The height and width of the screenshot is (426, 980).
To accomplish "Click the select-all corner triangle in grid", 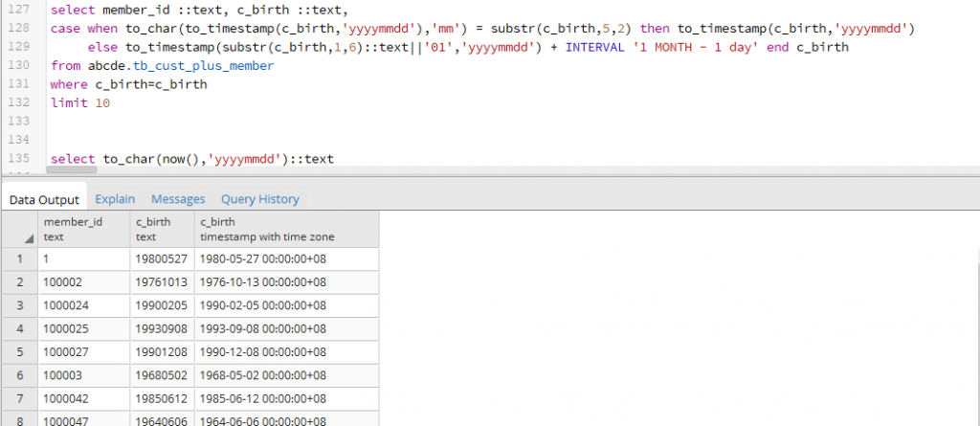I will [29, 239].
